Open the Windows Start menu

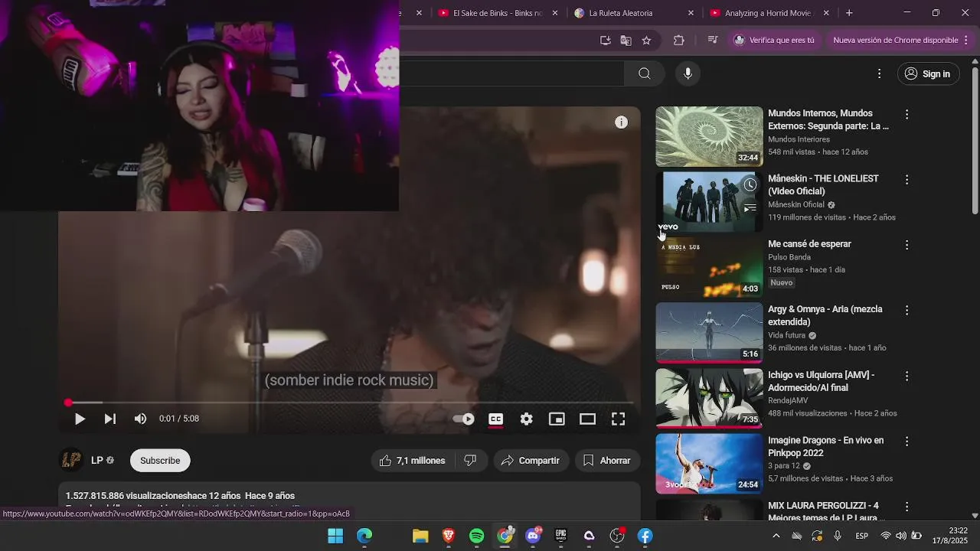(x=335, y=536)
